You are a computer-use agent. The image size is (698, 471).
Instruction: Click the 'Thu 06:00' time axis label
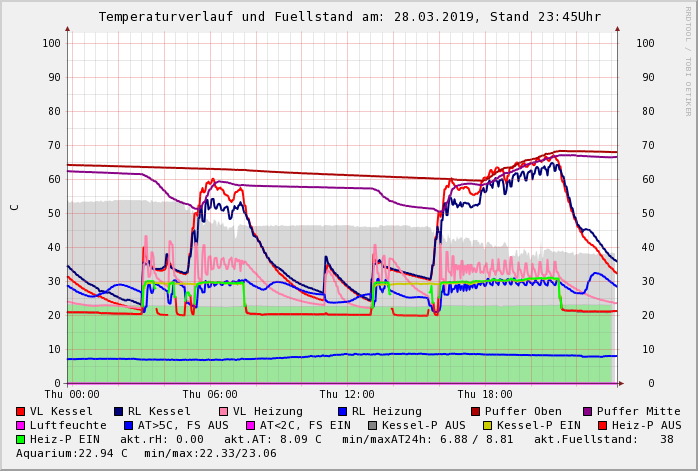pyautogui.click(x=210, y=394)
